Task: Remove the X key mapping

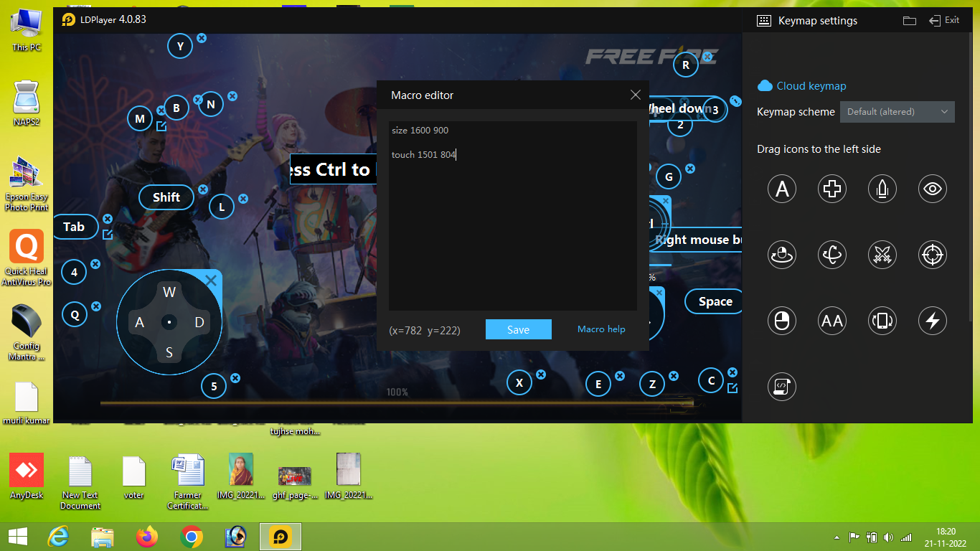Action: pyautogui.click(x=541, y=375)
